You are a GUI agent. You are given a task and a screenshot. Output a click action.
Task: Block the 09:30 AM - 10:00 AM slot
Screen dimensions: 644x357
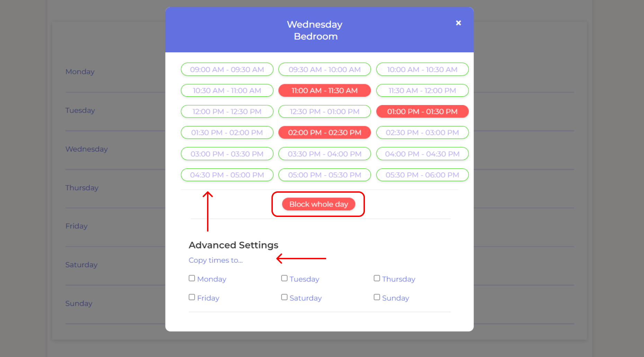pos(324,69)
